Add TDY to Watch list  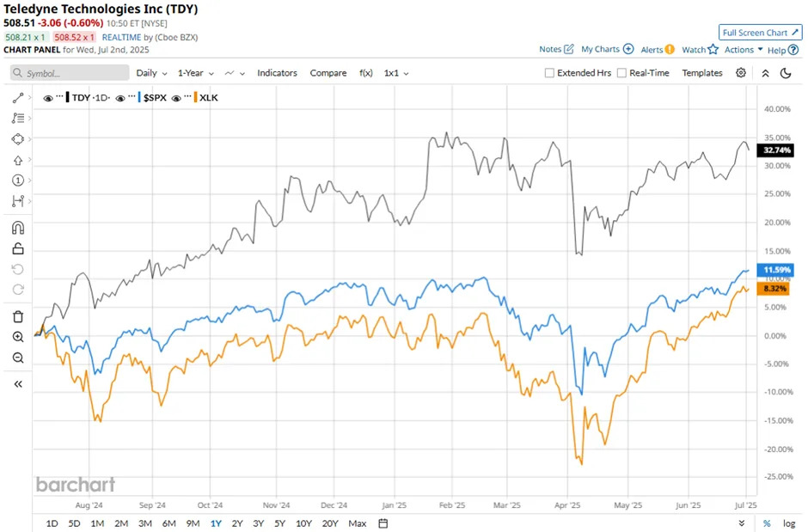click(700, 50)
